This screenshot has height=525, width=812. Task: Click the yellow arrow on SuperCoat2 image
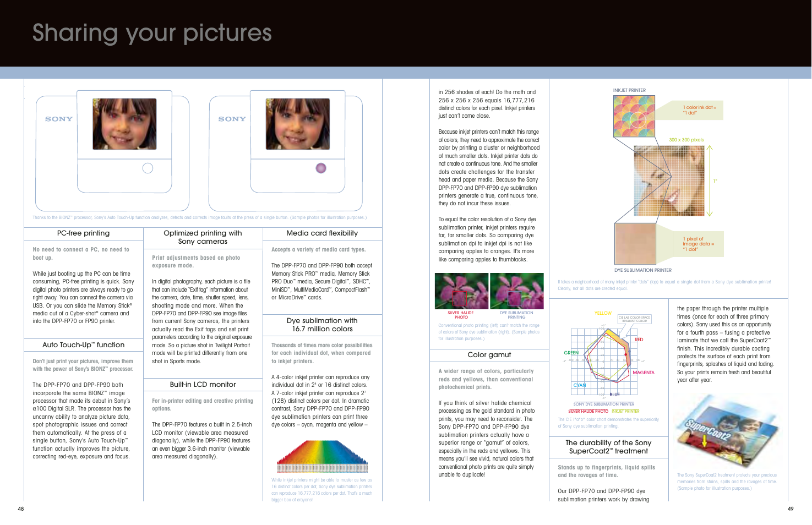pos(704,440)
